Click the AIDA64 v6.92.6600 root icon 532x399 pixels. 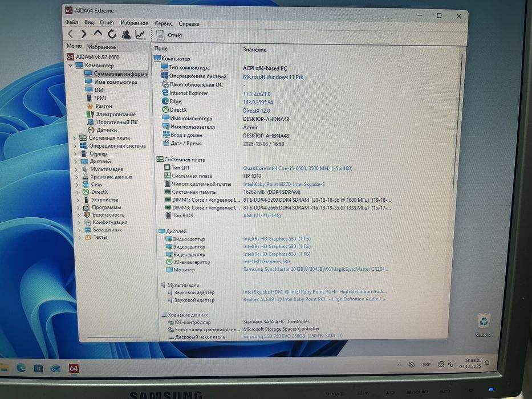click(x=70, y=56)
